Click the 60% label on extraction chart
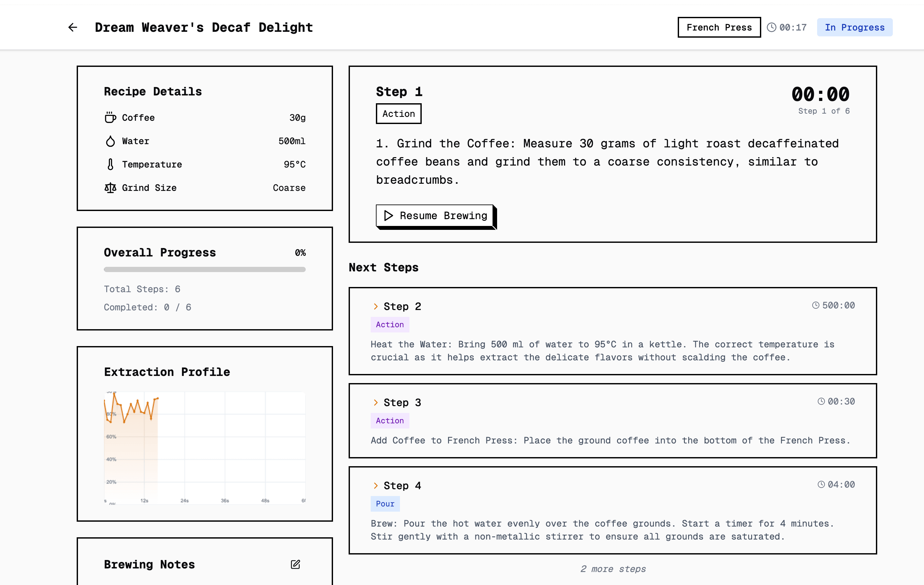 [x=111, y=437]
